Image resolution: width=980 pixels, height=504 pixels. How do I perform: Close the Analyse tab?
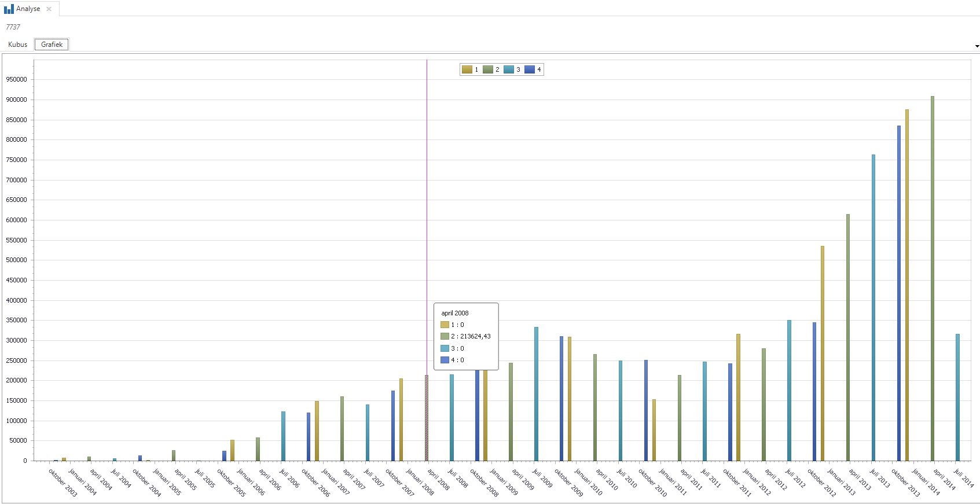tap(49, 9)
